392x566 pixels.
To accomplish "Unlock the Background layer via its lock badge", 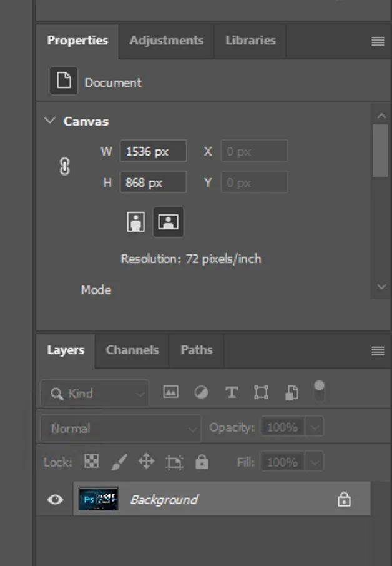I will tap(344, 499).
